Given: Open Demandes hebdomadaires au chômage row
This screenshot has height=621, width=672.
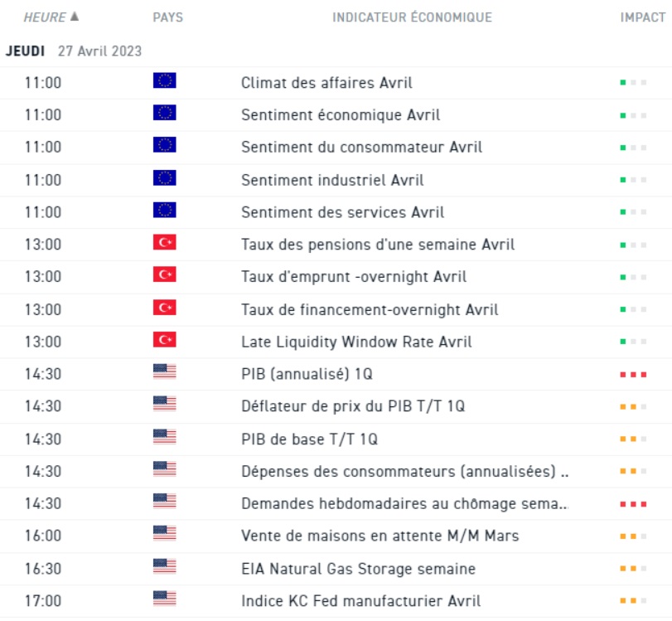Looking at the screenshot, I should point(404,503).
